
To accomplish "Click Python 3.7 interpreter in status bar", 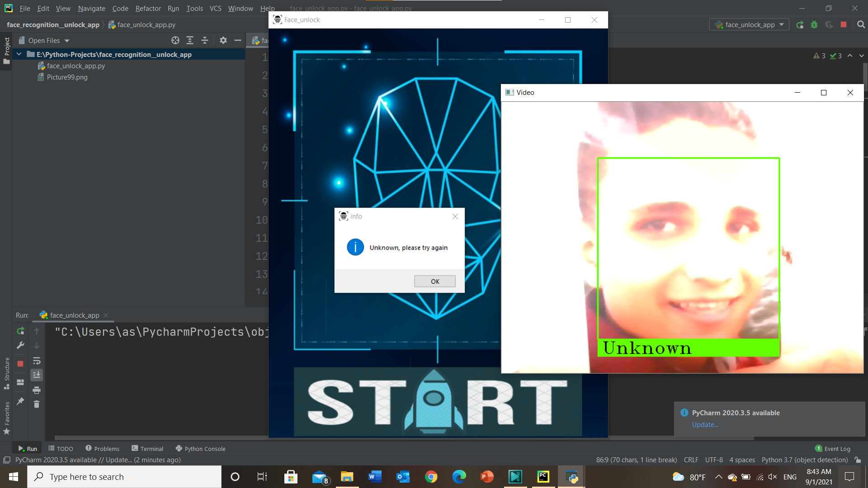I will coord(805,460).
